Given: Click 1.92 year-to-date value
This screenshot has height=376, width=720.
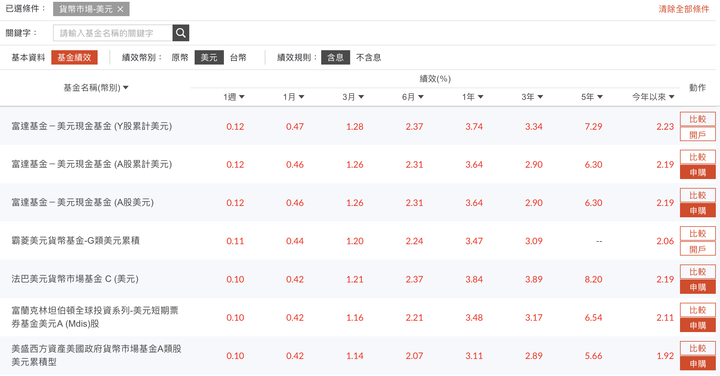Looking at the screenshot, I should [665, 356].
